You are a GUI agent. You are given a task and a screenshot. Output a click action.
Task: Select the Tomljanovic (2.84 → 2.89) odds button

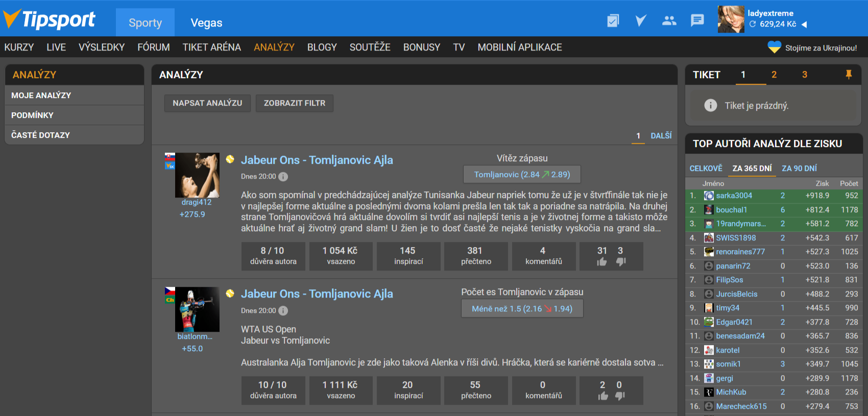(x=522, y=175)
